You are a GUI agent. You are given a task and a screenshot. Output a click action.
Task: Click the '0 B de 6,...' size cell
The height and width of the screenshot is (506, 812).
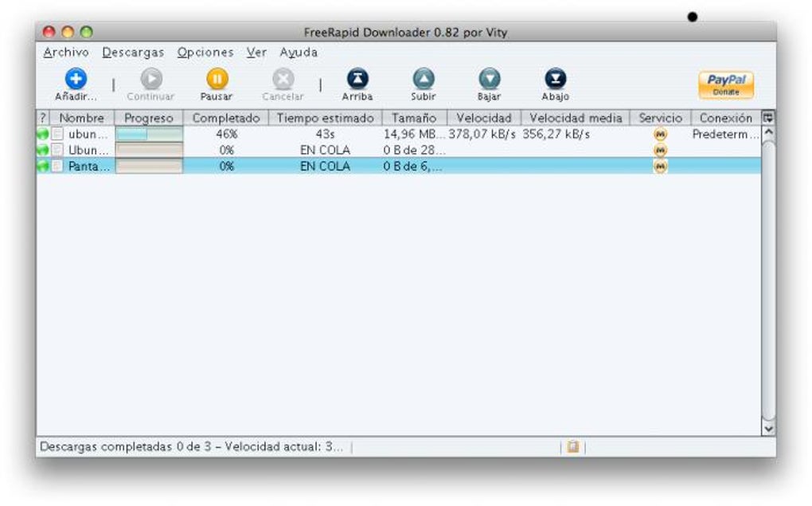412,167
